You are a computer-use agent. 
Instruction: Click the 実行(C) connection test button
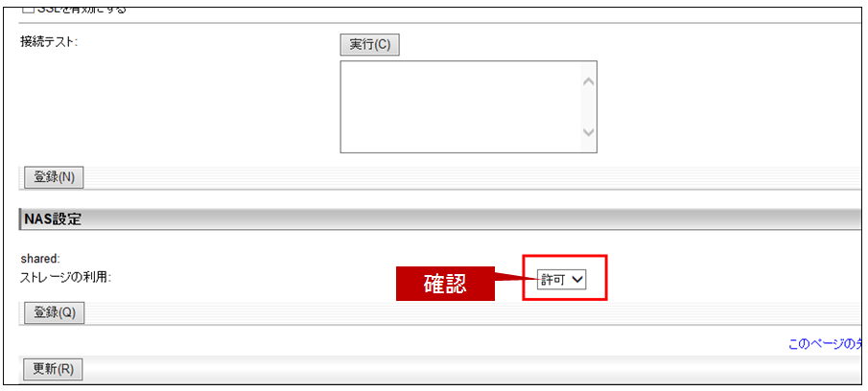click(x=369, y=45)
